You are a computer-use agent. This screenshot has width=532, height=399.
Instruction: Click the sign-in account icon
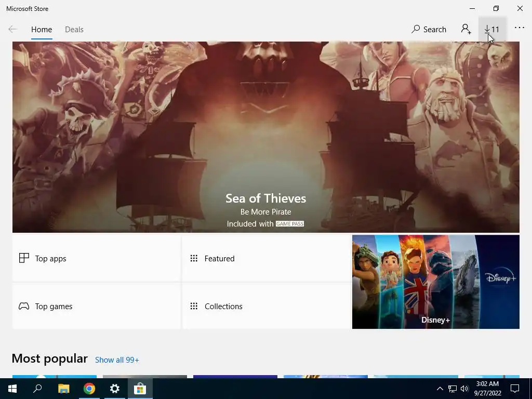(x=466, y=29)
